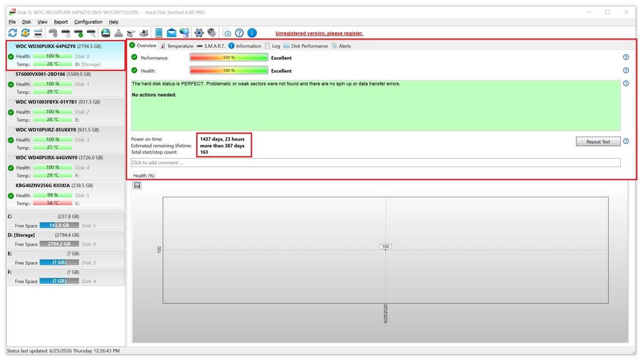644x361 pixels.
Task: Select the E: partition entry
Action: coord(66,258)
